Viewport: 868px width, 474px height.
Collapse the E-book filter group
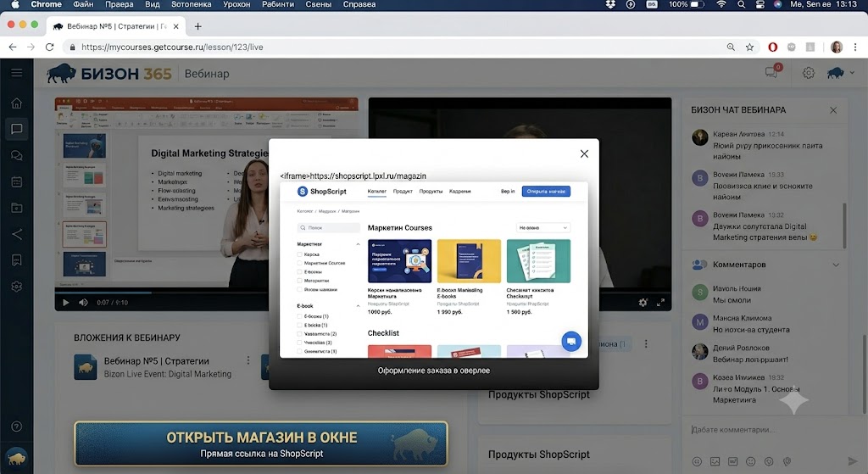point(358,305)
